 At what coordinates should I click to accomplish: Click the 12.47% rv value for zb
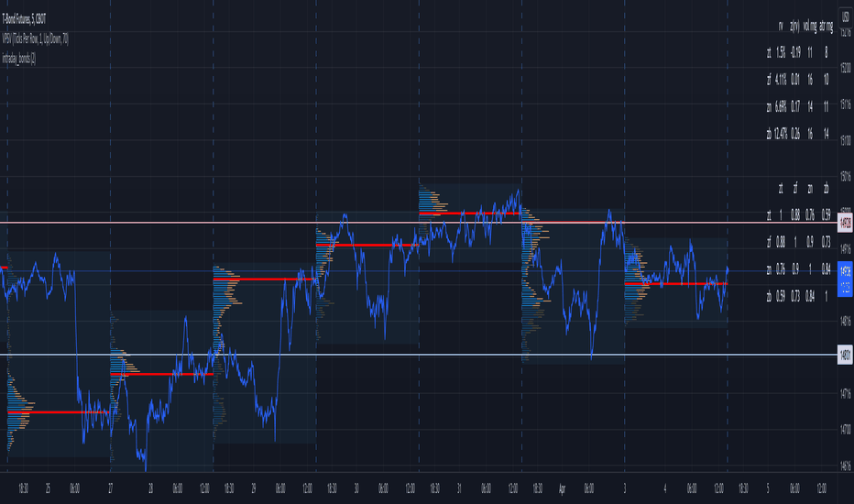(781, 134)
